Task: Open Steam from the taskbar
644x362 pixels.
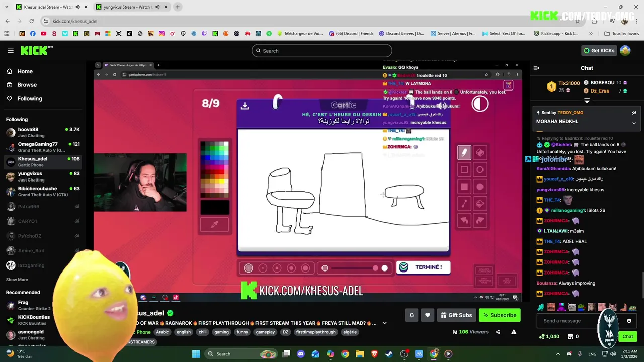Action: [389, 354]
